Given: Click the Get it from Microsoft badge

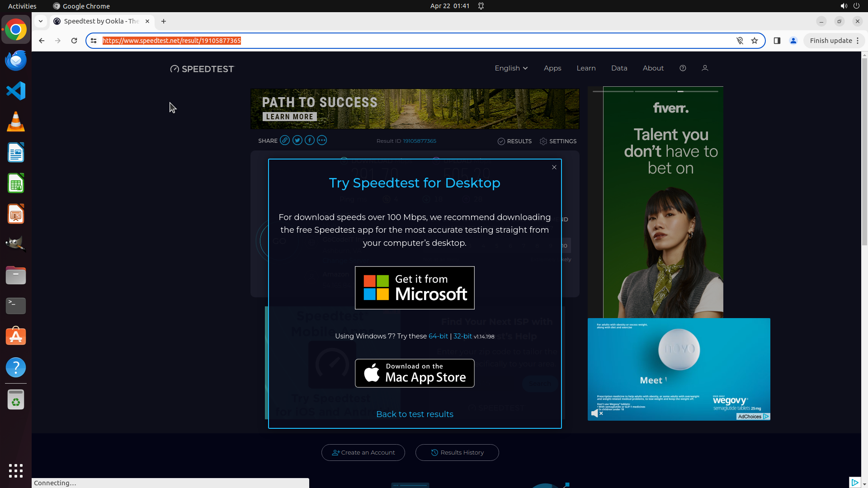Looking at the screenshot, I should (415, 288).
